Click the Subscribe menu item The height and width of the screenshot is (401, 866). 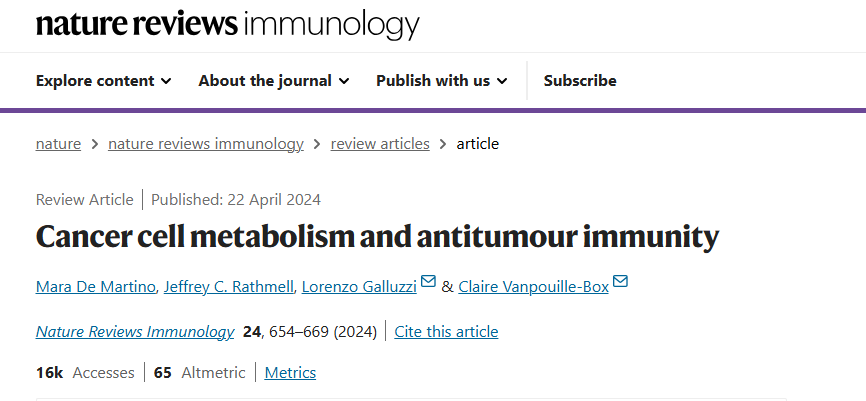coord(580,81)
